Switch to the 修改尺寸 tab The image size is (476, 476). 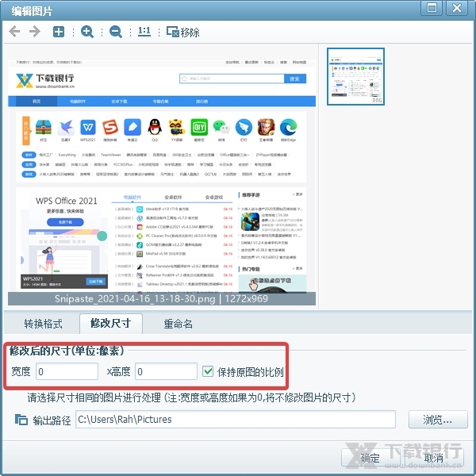pyautogui.click(x=111, y=324)
